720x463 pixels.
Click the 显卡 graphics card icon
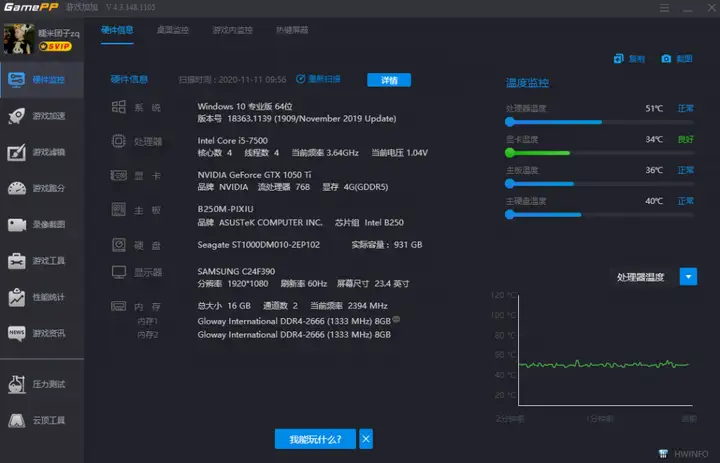pos(118,175)
